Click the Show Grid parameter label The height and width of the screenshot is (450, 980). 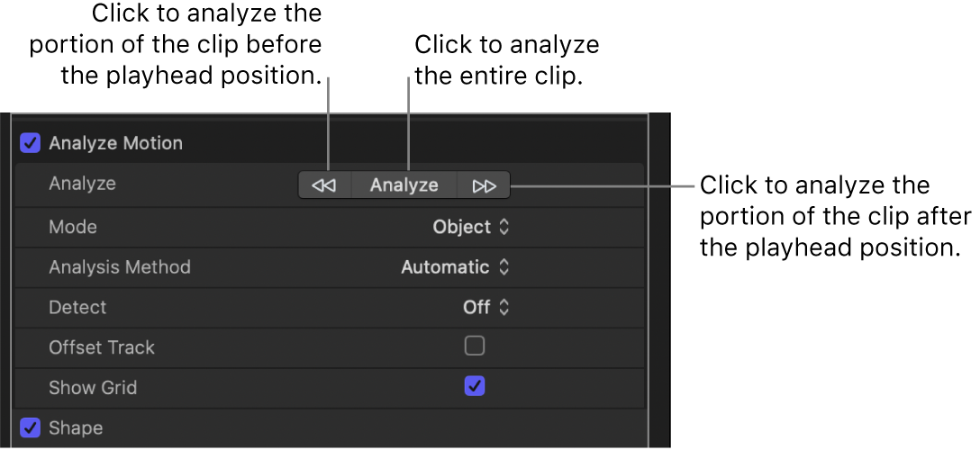(93, 388)
